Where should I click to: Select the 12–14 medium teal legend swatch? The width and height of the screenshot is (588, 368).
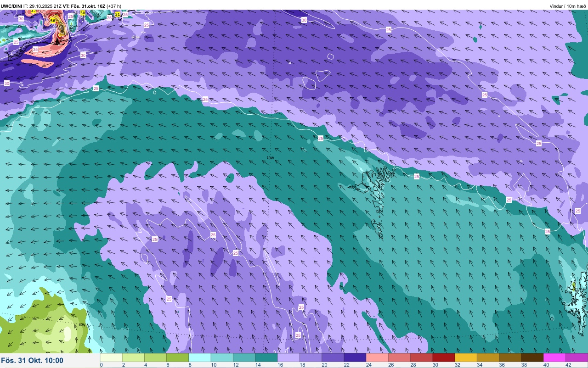(x=244, y=357)
